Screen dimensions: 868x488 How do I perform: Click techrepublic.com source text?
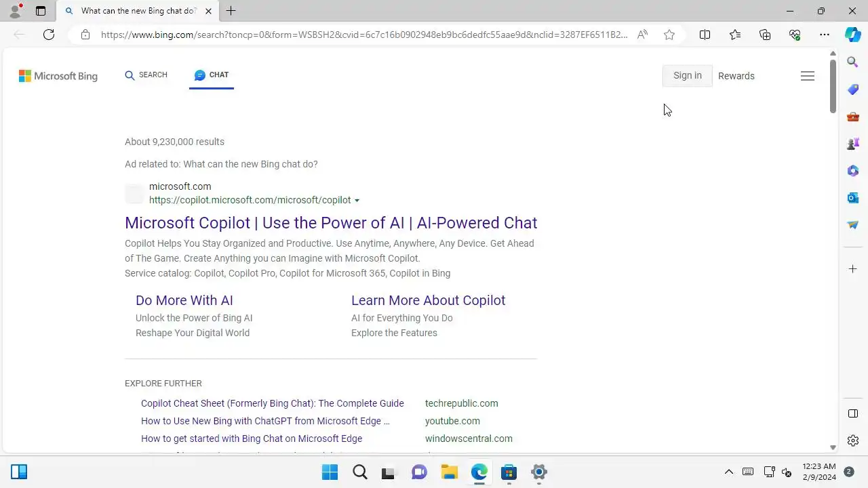click(x=462, y=403)
